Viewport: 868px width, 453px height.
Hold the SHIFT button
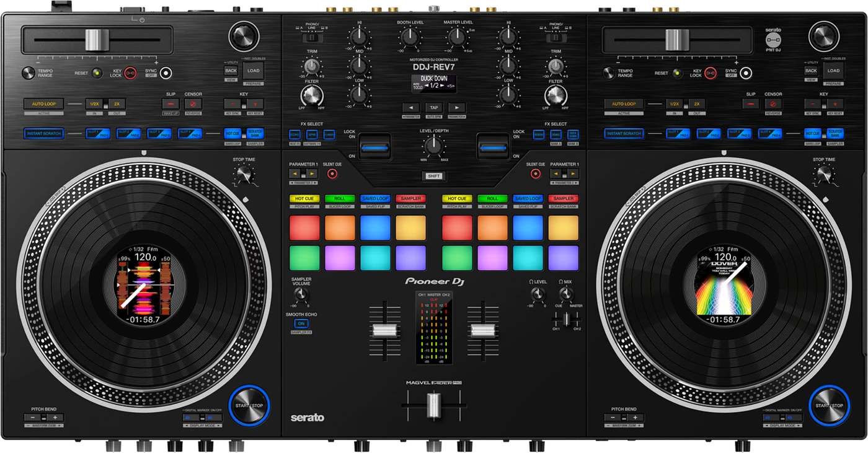click(433, 176)
